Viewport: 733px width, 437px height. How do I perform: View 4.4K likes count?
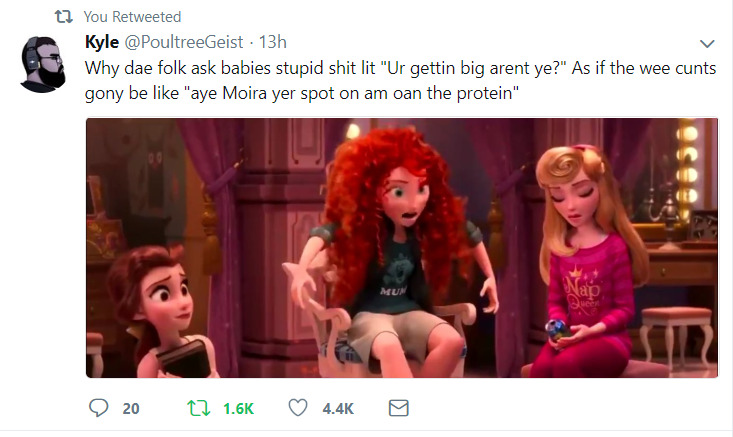coord(338,408)
